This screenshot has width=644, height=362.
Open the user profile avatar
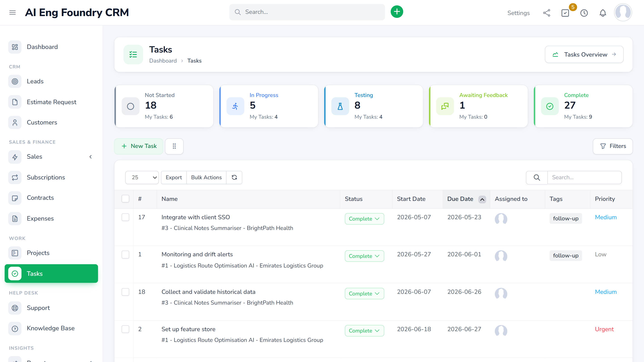coord(623,12)
